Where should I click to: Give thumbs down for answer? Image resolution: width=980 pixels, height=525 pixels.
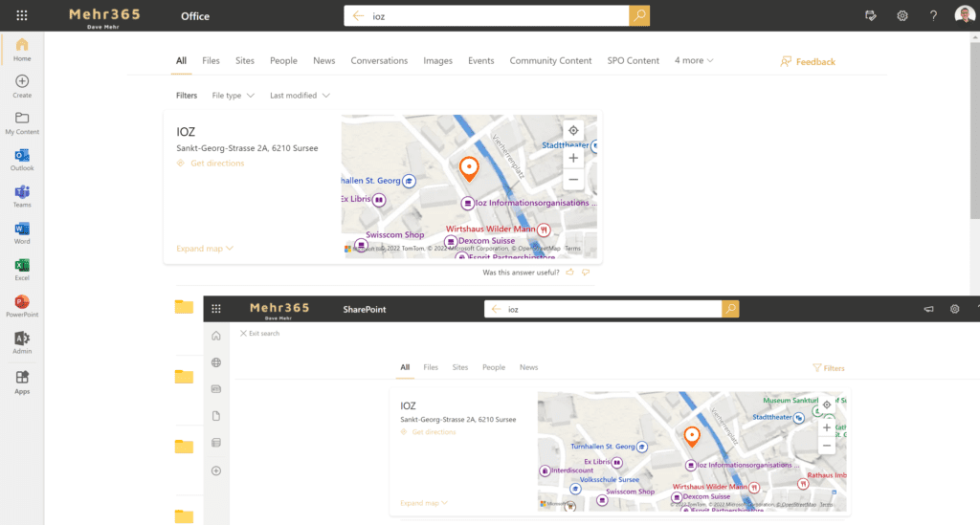tap(586, 273)
